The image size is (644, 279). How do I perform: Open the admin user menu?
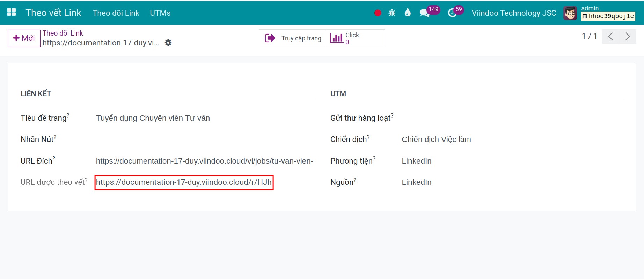coord(599,13)
